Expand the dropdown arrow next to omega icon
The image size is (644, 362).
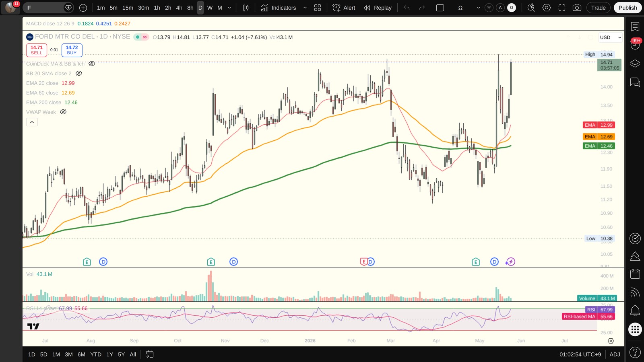[x=478, y=8]
